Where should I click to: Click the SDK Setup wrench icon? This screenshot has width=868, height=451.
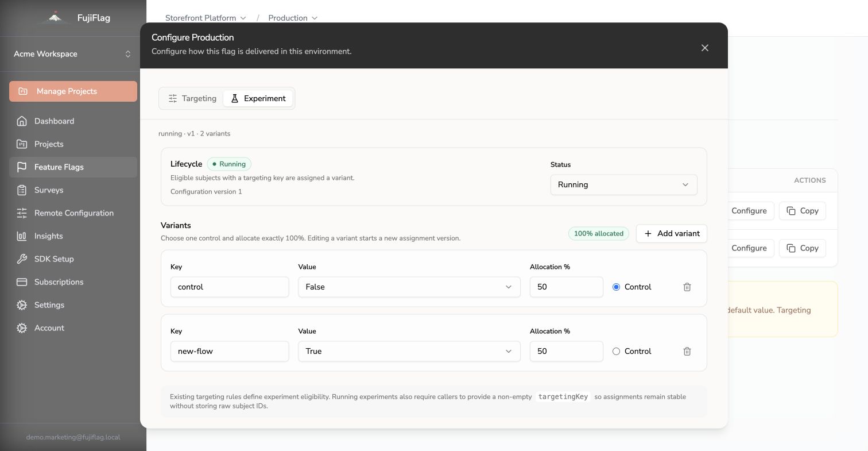22,259
